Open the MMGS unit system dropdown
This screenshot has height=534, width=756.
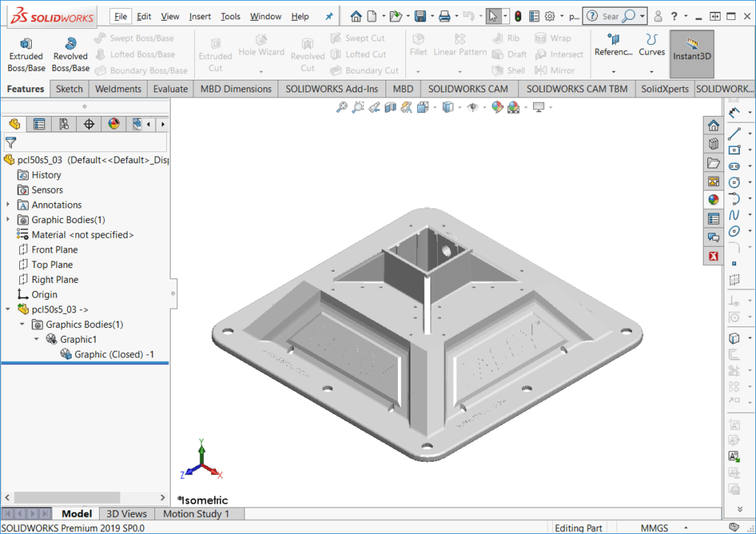coord(686,528)
